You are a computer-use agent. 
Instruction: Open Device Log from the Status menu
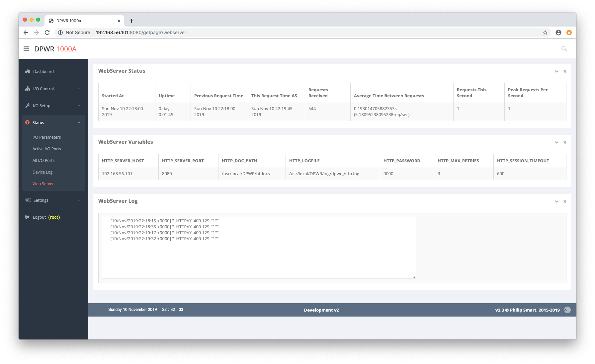pyautogui.click(x=42, y=172)
